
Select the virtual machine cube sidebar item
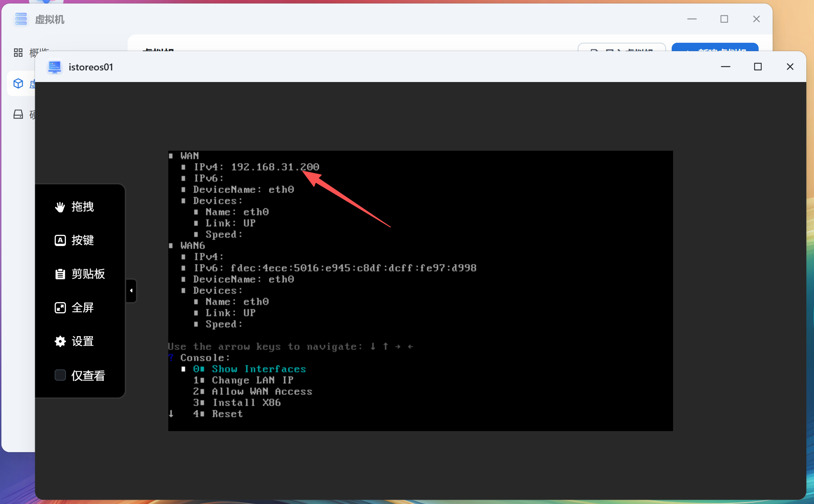(x=18, y=84)
